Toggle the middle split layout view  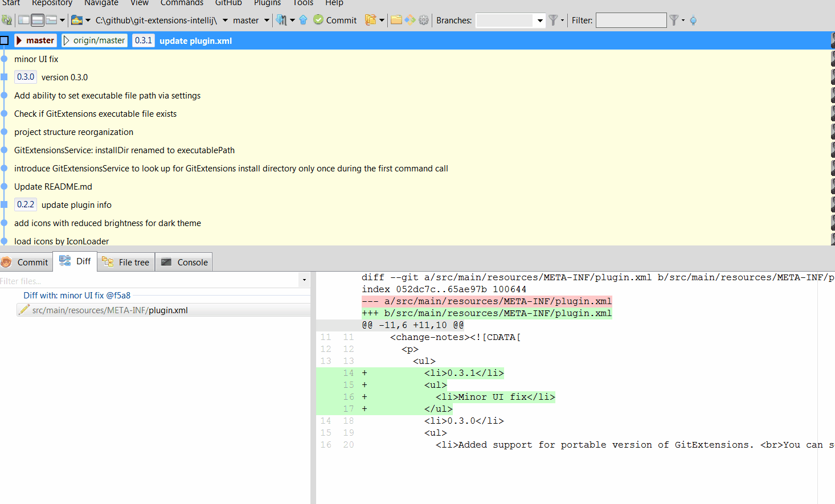tap(37, 20)
